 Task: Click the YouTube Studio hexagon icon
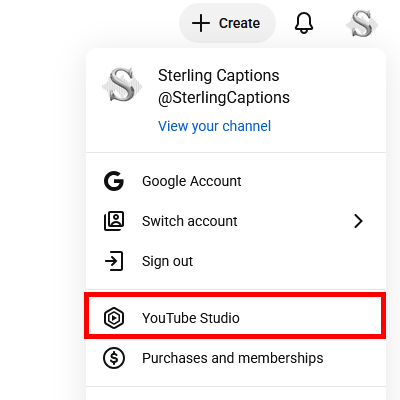point(114,318)
